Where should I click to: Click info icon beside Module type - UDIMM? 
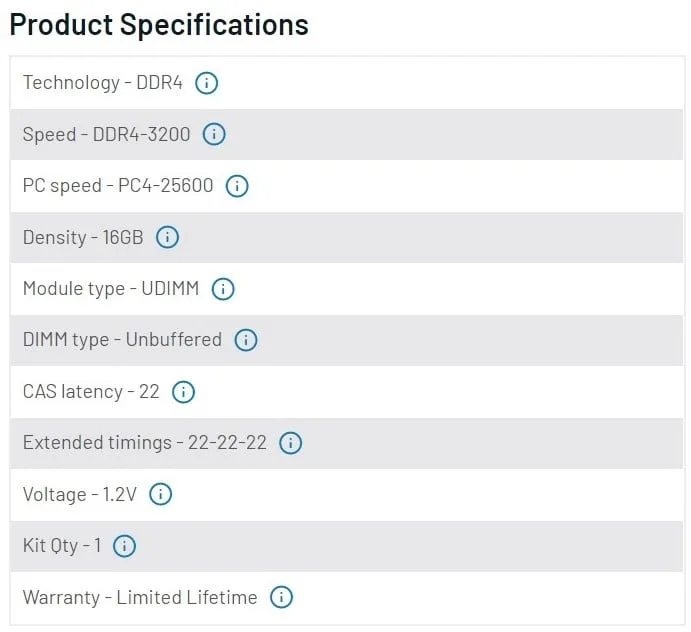click(x=223, y=289)
